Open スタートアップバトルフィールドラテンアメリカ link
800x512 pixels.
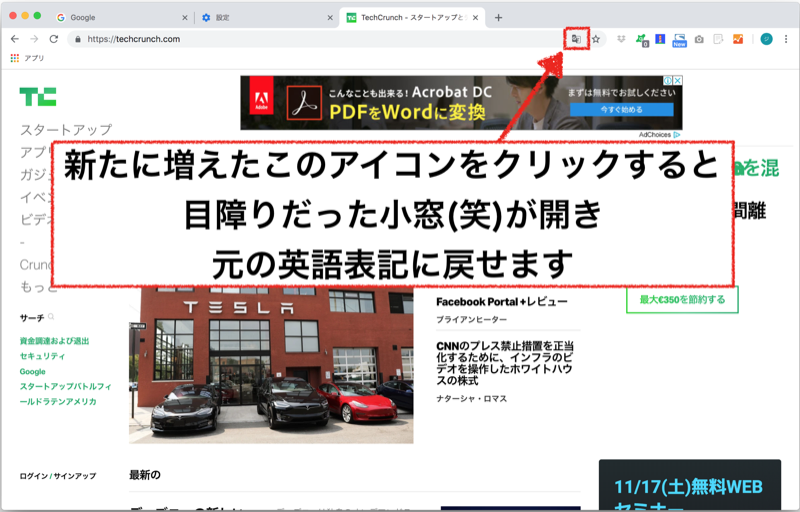click(65, 394)
